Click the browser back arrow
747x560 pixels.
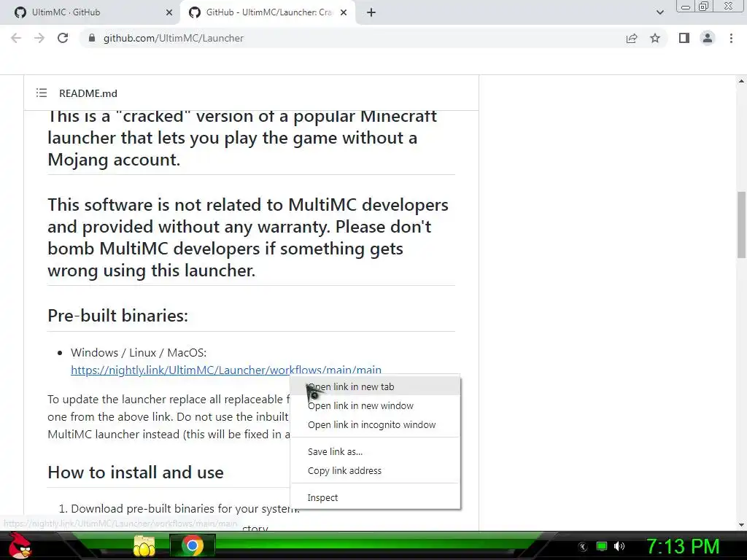point(16,38)
